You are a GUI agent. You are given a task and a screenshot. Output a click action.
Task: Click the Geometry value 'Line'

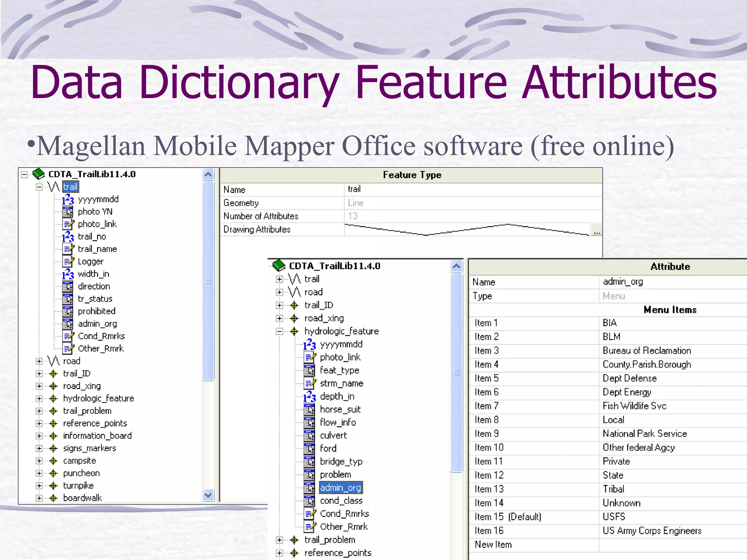(356, 203)
